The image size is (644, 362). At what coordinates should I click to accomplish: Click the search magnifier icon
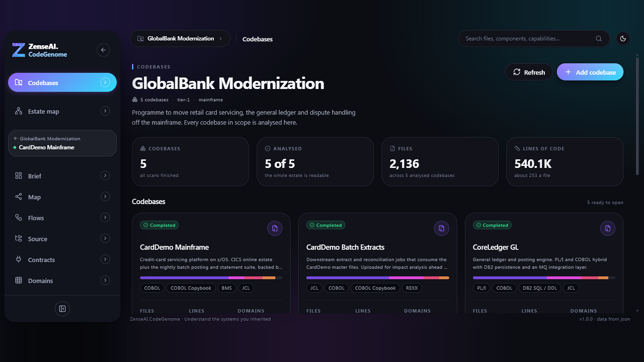[x=599, y=39]
